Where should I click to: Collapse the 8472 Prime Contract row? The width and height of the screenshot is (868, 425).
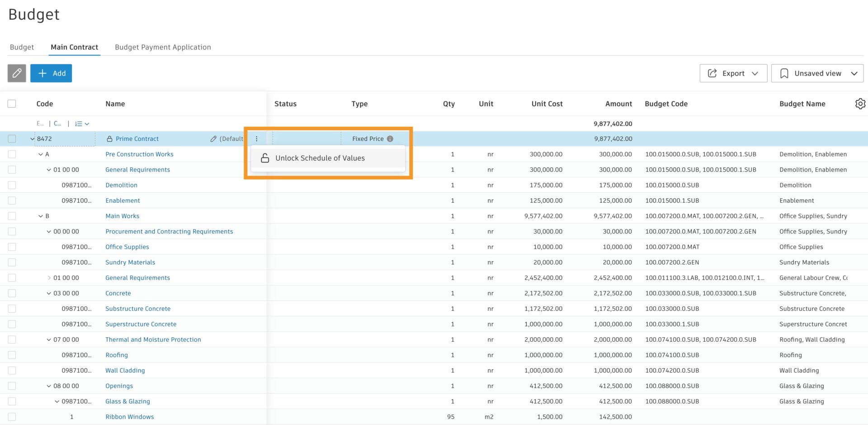pos(32,138)
